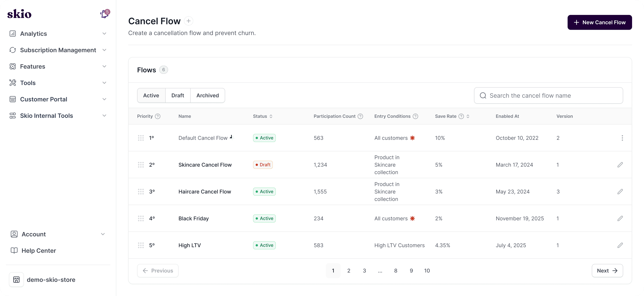Click the edit pencil for Skincare Cancel Flow
644x296 pixels.
620,165
